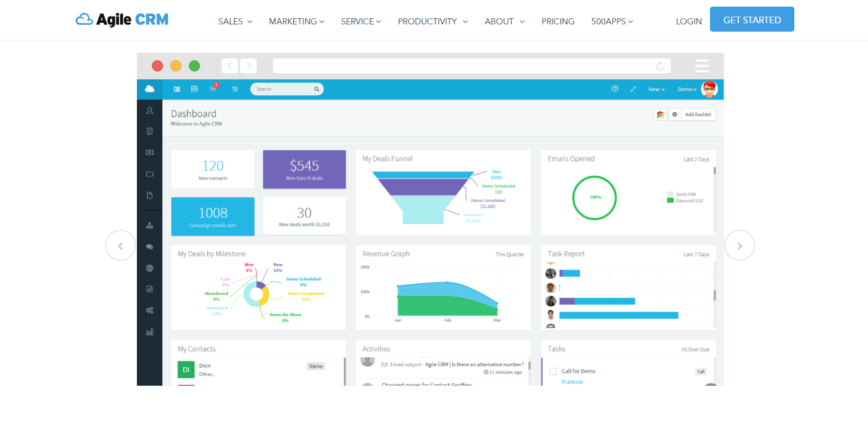This screenshot has height=429, width=868.
Task: Open the Documents page icon in sidebar
Action: (x=150, y=195)
